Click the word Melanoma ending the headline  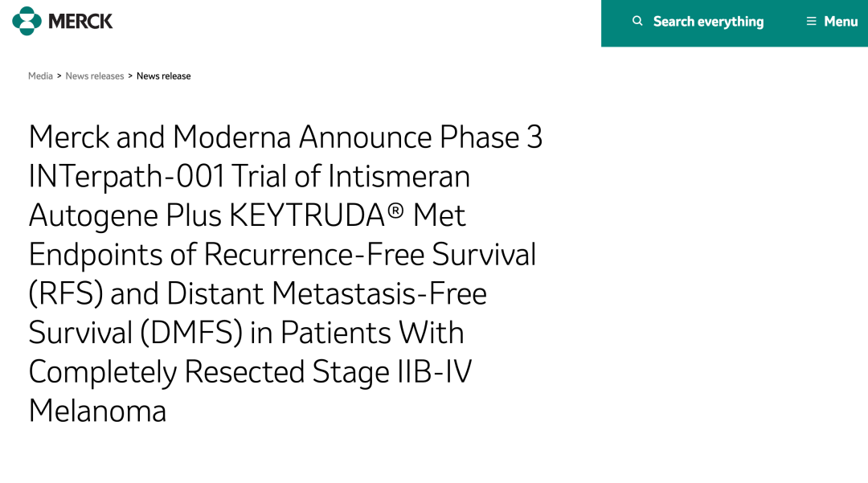pos(97,411)
